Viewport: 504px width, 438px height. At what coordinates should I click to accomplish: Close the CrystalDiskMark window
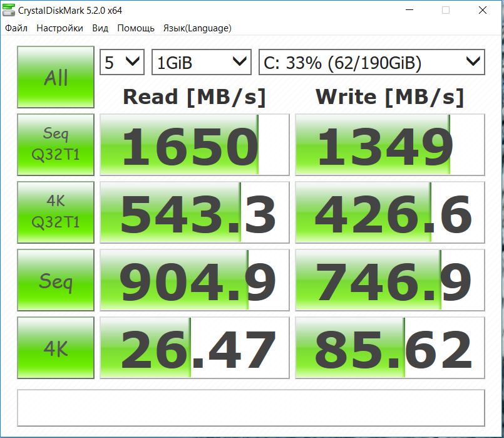pos(483,10)
